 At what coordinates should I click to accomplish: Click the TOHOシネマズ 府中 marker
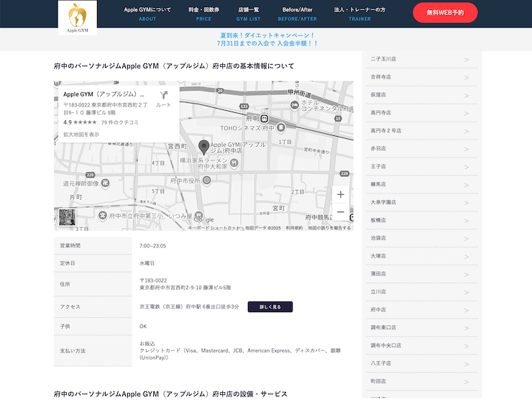pyautogui.click(x=280, y=127)
